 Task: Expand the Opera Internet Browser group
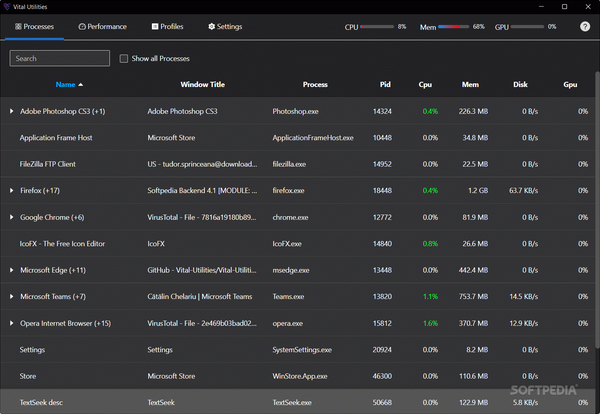(x=12, y=323)
